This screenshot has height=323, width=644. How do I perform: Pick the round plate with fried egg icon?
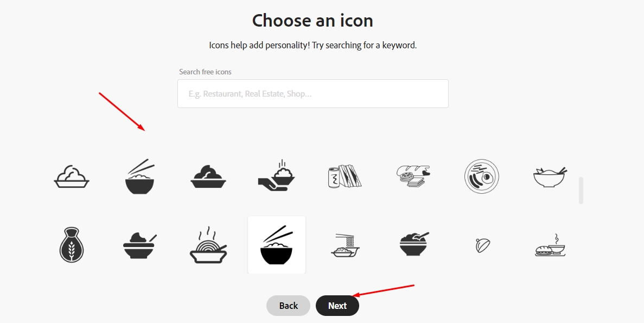pos(481,176)
